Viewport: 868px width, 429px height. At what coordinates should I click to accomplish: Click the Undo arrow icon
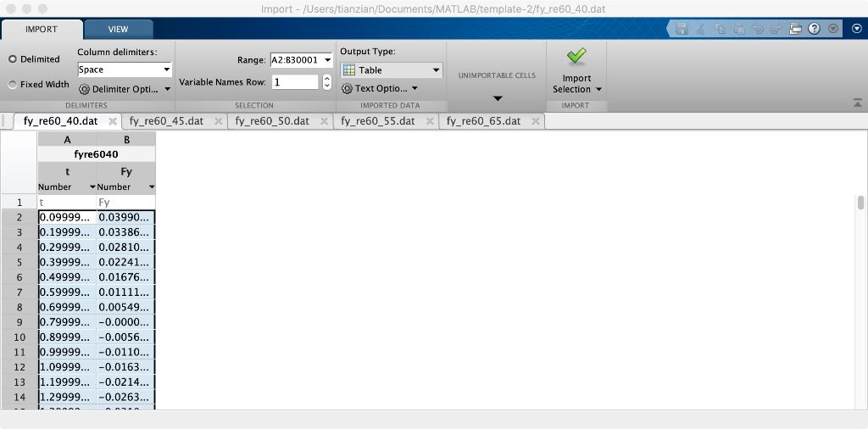click(757, 29)
